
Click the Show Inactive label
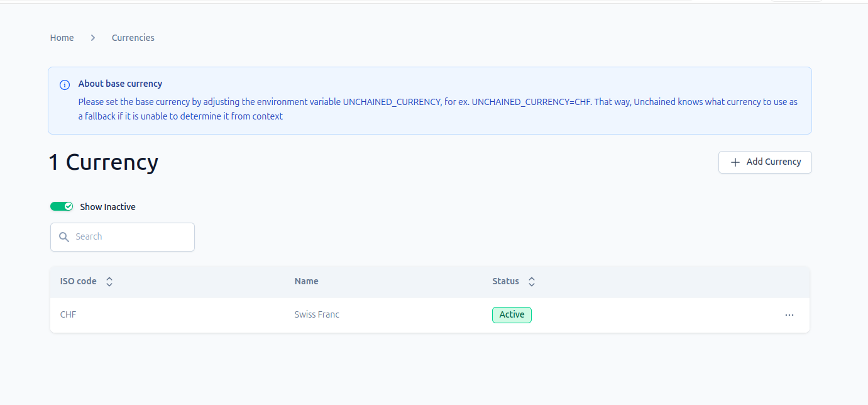pyautogui.click(x=107, y=207)
